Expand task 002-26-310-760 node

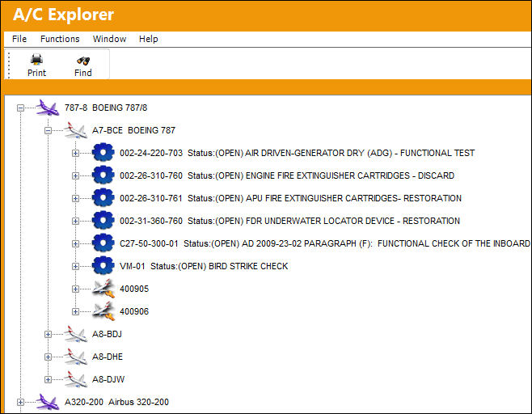(76, 175)
